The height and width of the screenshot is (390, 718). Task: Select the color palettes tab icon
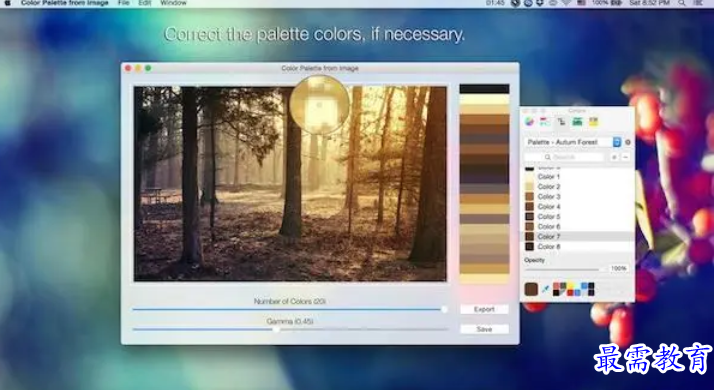[x=561, y=122]
